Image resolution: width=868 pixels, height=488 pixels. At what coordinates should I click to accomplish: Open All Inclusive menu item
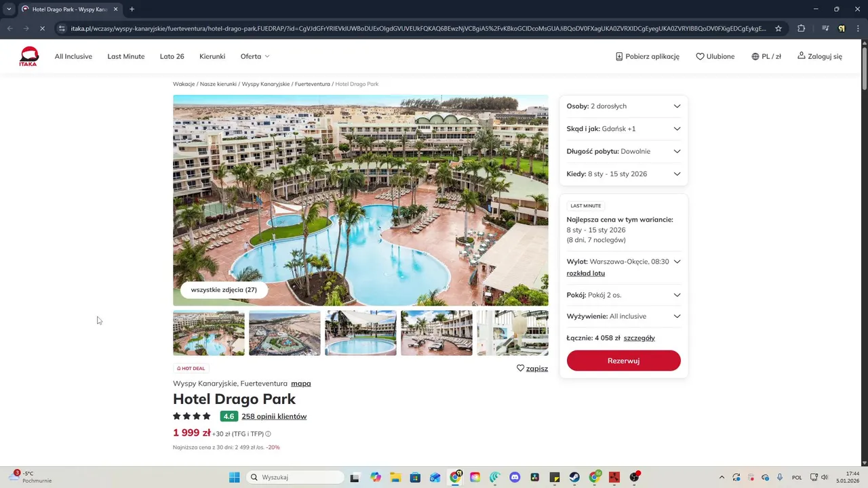[73, 56]
